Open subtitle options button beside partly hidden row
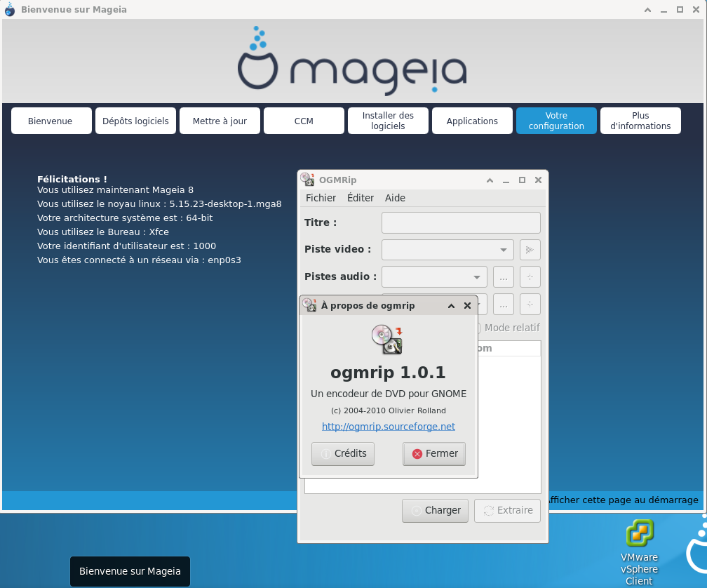Image resolution: width=707 pixels, height=588 pixels. click(503, 305)
